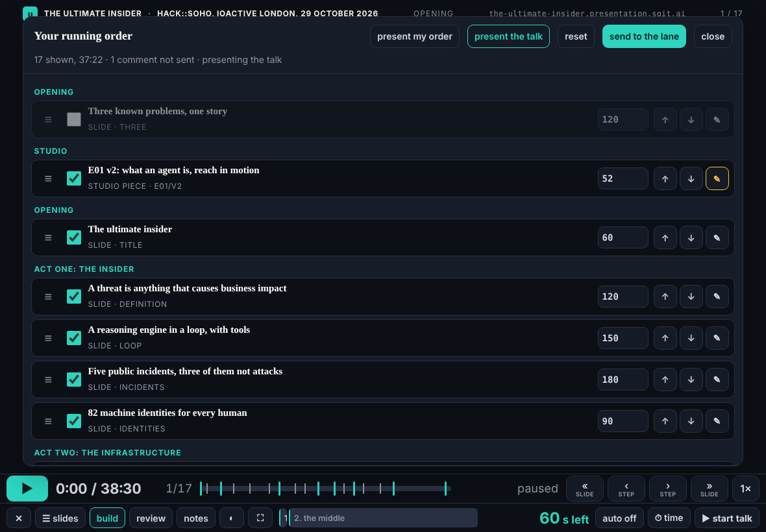Uncheck the 'E01 v2' studio piece checkbox

[x=74, y=178]
